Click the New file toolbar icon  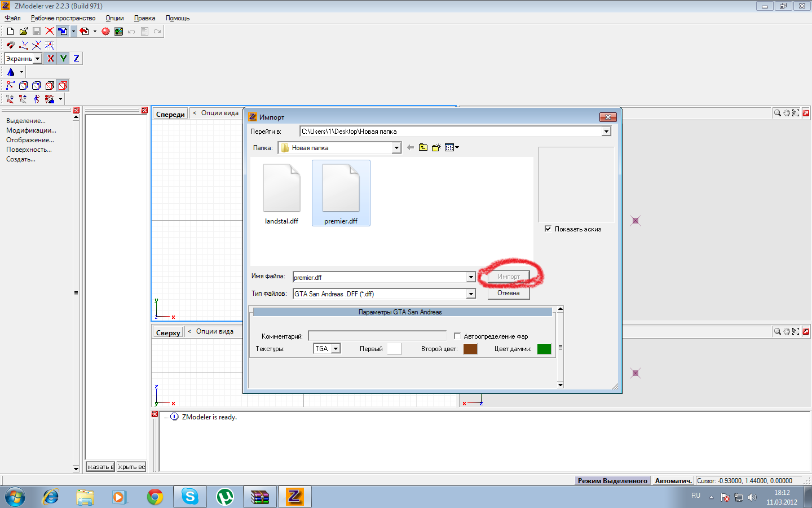10,32
